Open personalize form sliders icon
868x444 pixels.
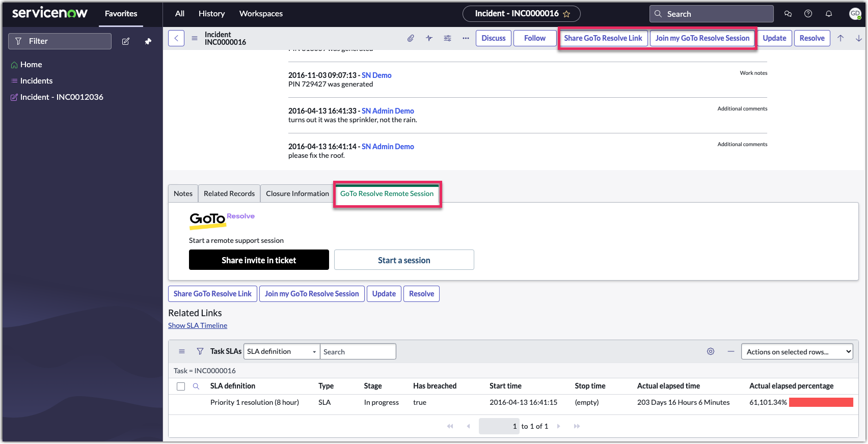[x=448, y=38]
